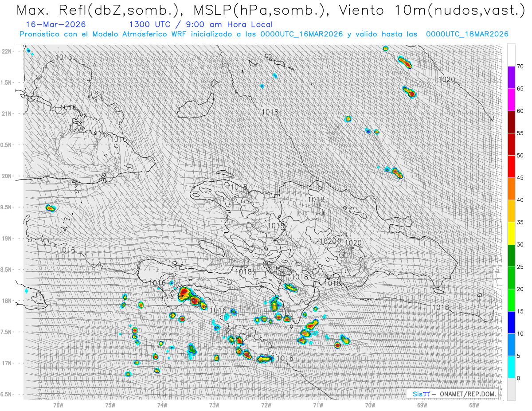Click color scale value '10'

coord(520,333)
